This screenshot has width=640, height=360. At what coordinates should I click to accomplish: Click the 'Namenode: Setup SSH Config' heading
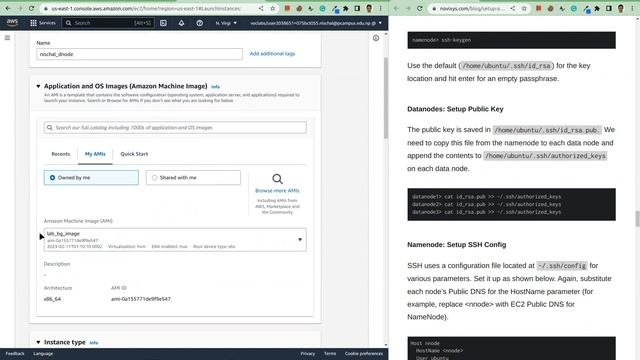456,244
